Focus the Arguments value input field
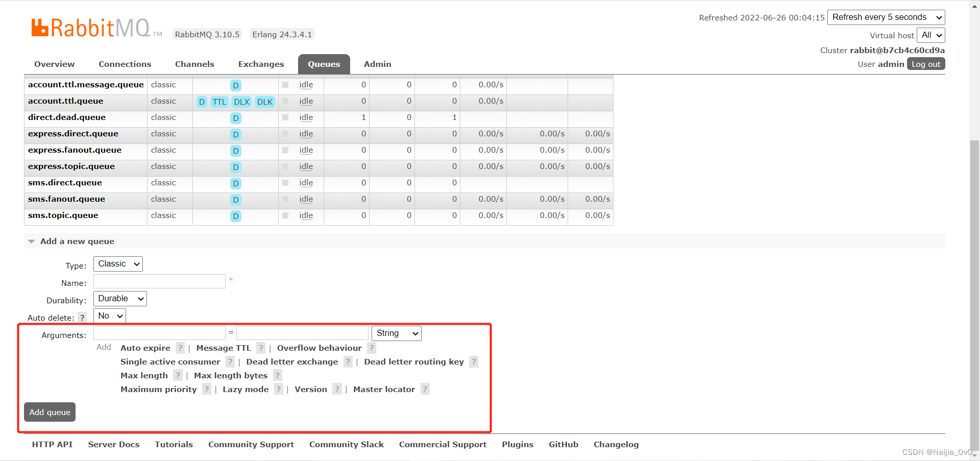 pos(302,333)
